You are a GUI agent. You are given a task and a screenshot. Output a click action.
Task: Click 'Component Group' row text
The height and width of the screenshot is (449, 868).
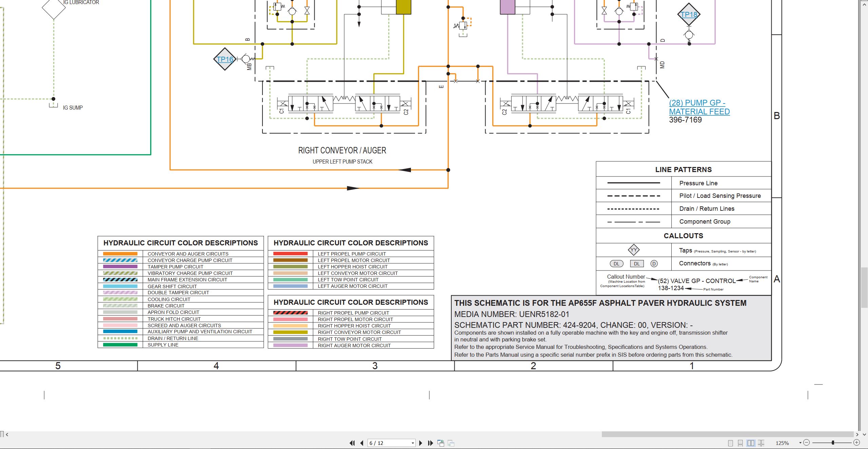(x=705, y=222)
